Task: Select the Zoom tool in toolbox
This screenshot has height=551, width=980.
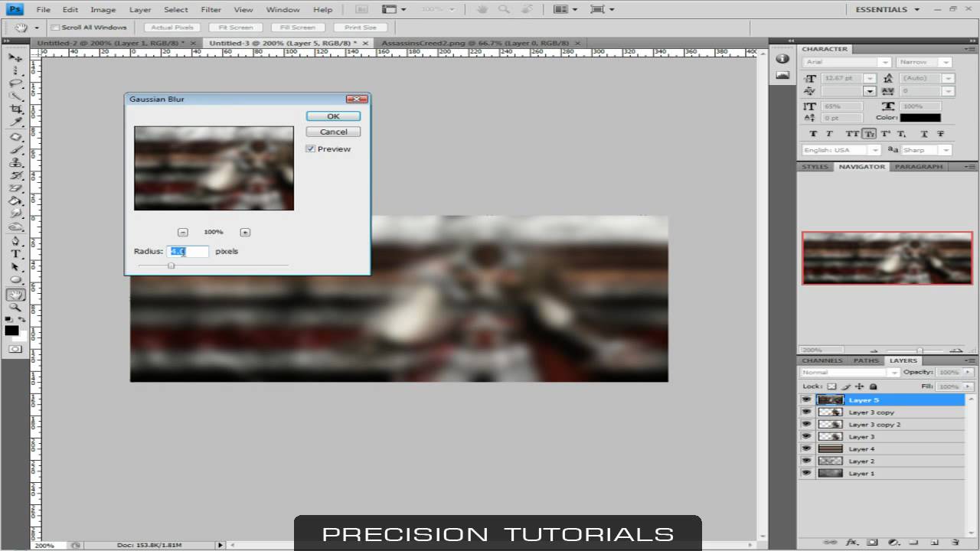Action: pos(15,308)
